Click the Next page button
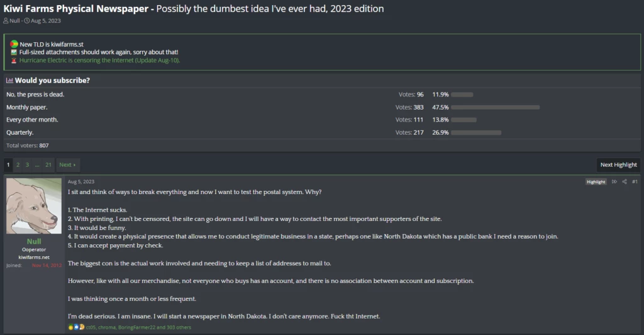Screen dimensions: 644x335 click(x=67, y=165)
